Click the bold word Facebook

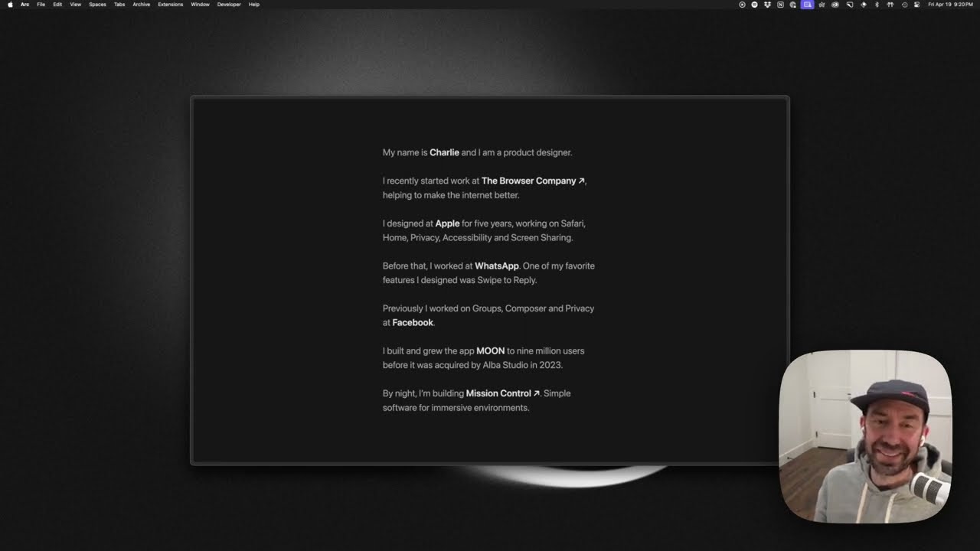coord(413,323)
